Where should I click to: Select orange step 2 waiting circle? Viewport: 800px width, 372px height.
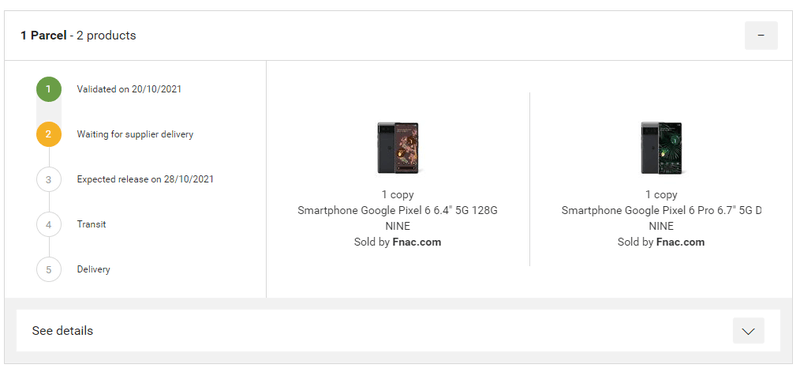click(48, 134)
